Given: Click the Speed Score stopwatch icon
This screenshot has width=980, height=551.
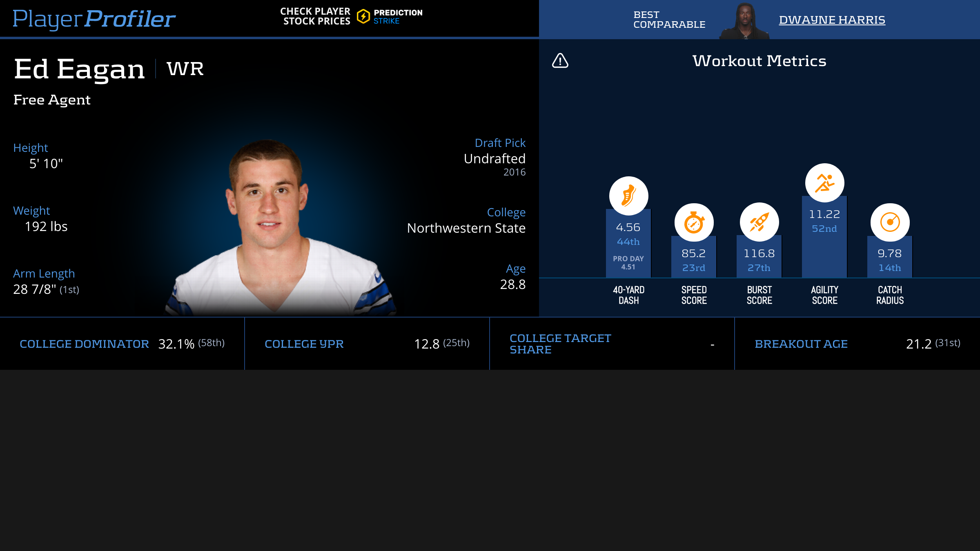Looking at the screenshot, I should click(x=694, y=223).
